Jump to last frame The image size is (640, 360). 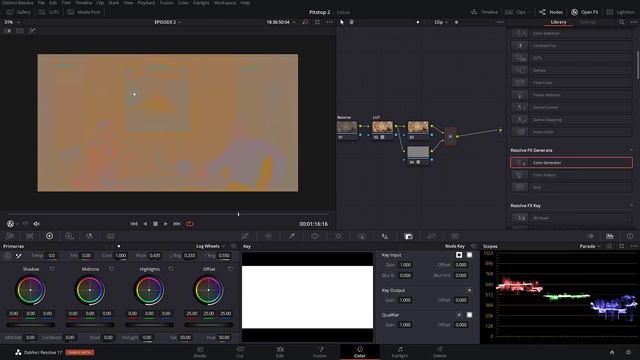177,224
